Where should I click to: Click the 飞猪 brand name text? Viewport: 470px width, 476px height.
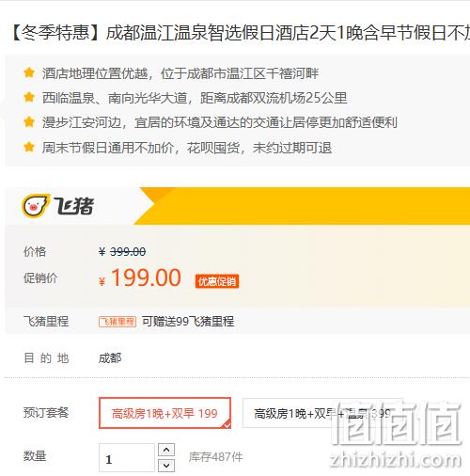(x=74, y=206)
